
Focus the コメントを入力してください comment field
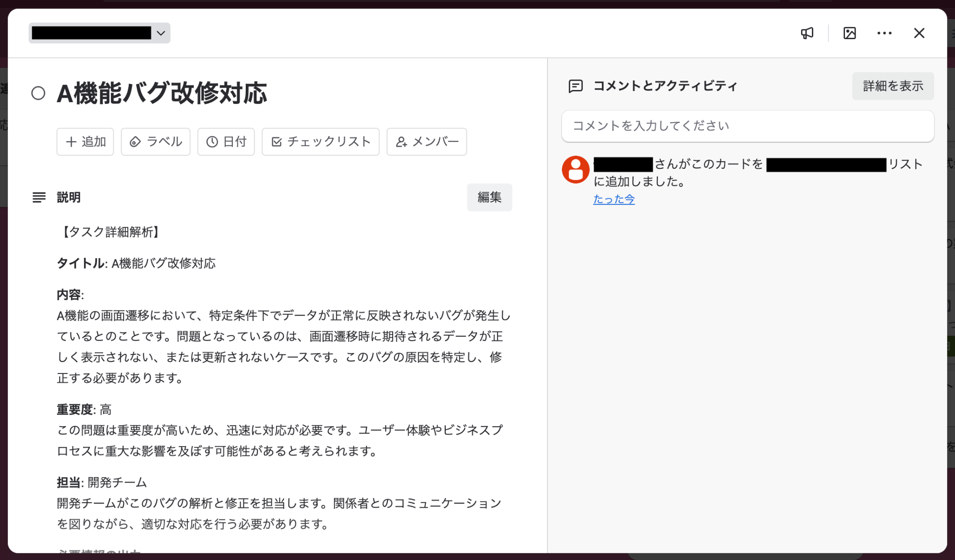[747, 126]
